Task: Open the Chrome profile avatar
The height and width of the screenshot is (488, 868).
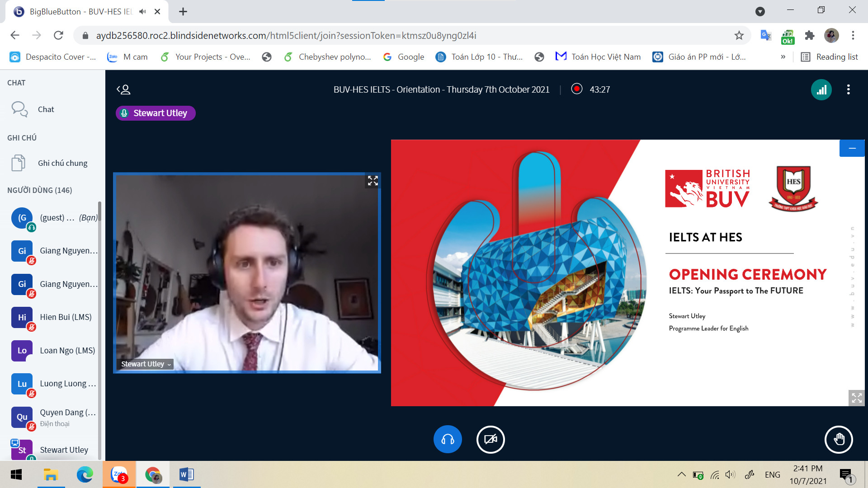Action: [831, 35]
